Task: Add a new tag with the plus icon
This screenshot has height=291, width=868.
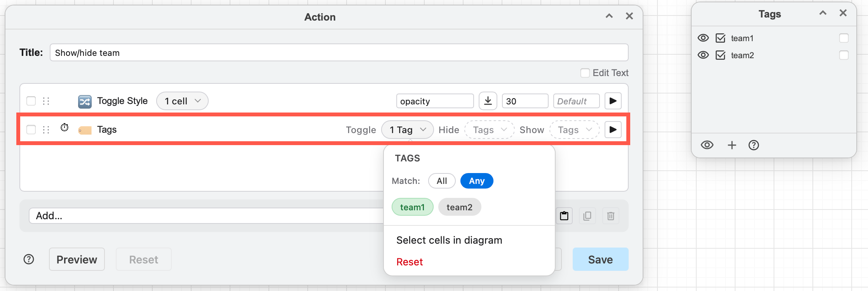Action: pos(732,145)
